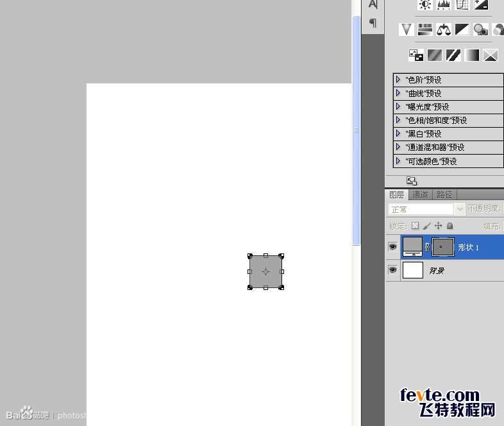Open the Character panel icon
Viewport: 504px width, 426px height.
(373, 4)
